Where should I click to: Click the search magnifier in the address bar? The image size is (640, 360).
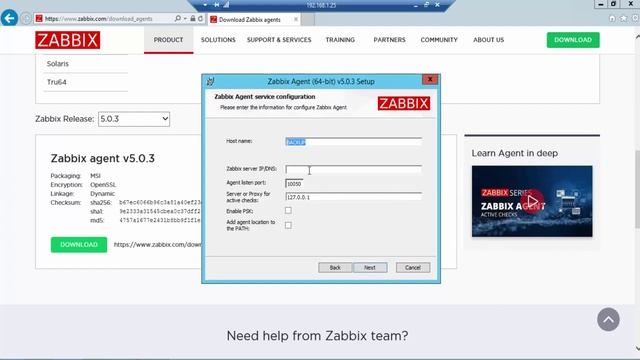(178, 19)
